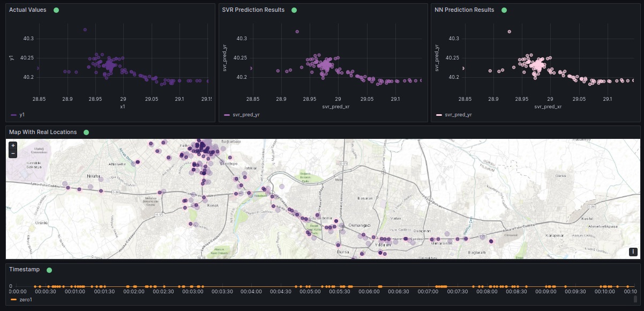
Task: Click the Mimarsinan label on the map
Action: 442,243
